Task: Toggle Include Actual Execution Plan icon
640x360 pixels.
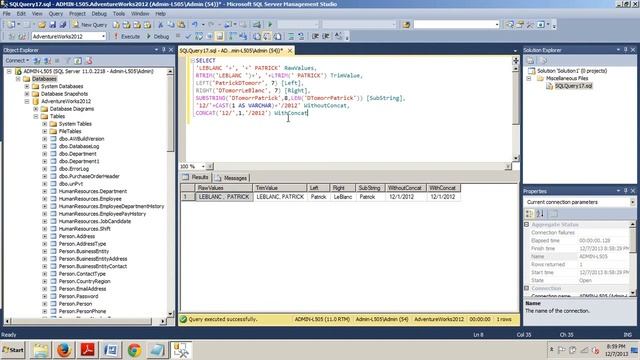Action: point(233,36)
